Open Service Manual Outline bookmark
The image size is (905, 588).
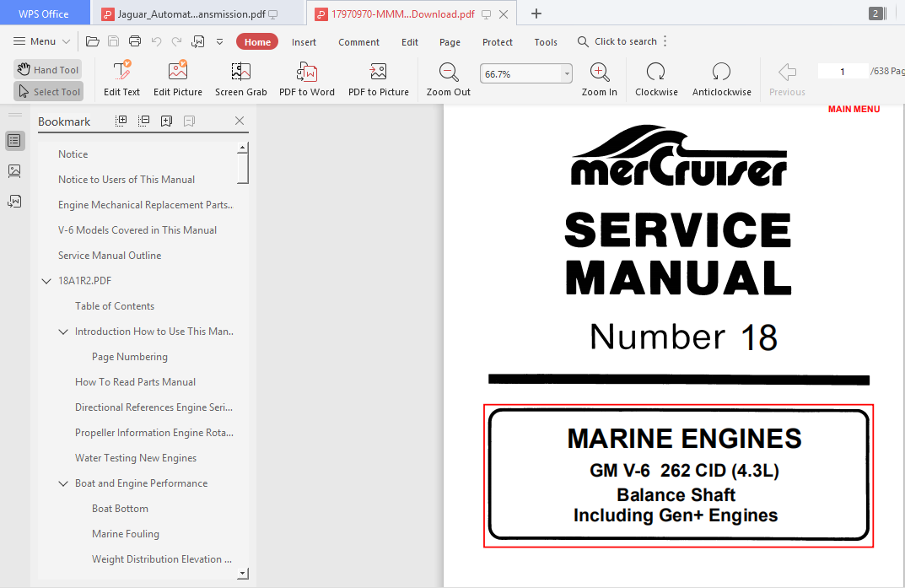[x=110, y=256]
